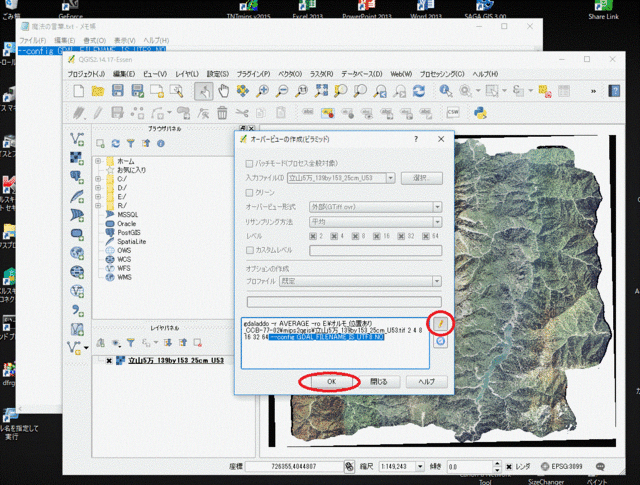Image resolution: width=640 pixels, height=485 pixels.
Task: Open the プロセッシング menu
Action: click(x=442, y=74)
